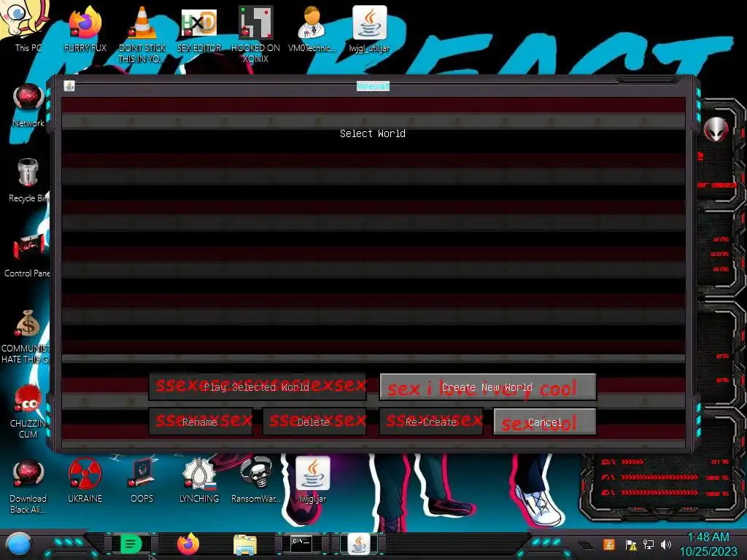
Task: Open the Control Panel desktop icon
Action: pos(27,255)
